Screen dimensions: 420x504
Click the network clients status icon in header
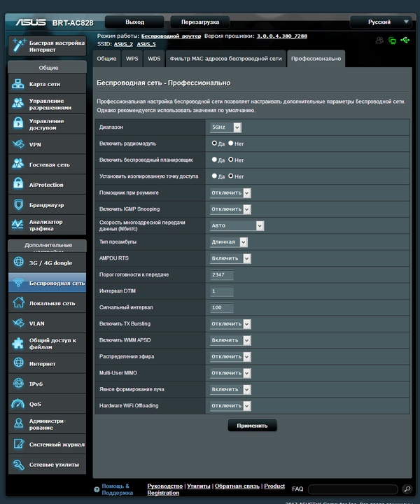click(392, 41)
